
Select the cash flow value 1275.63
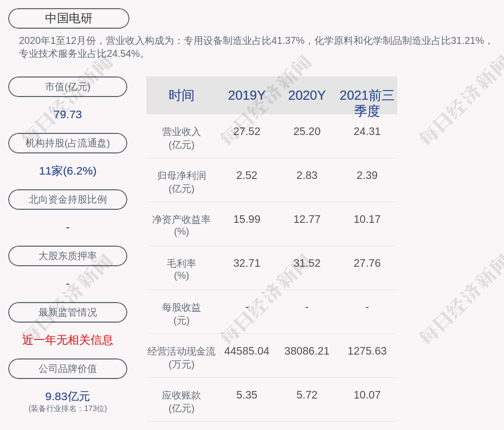click(367, 351)
